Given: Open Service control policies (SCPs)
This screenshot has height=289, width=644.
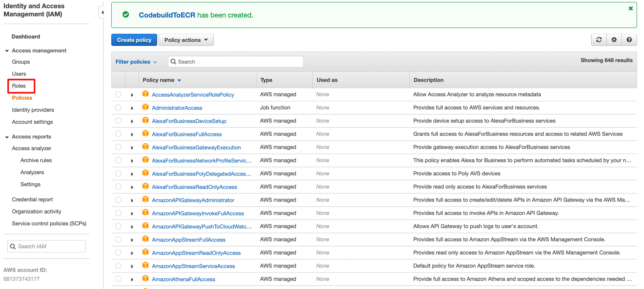Looking at the screenshot, I should (x=49, y=224).
